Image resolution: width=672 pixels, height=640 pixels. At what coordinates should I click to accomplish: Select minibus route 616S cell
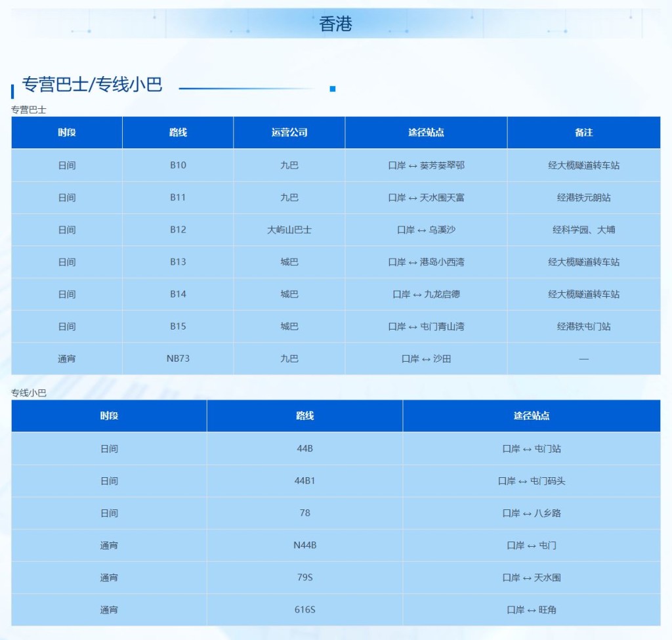304,610
